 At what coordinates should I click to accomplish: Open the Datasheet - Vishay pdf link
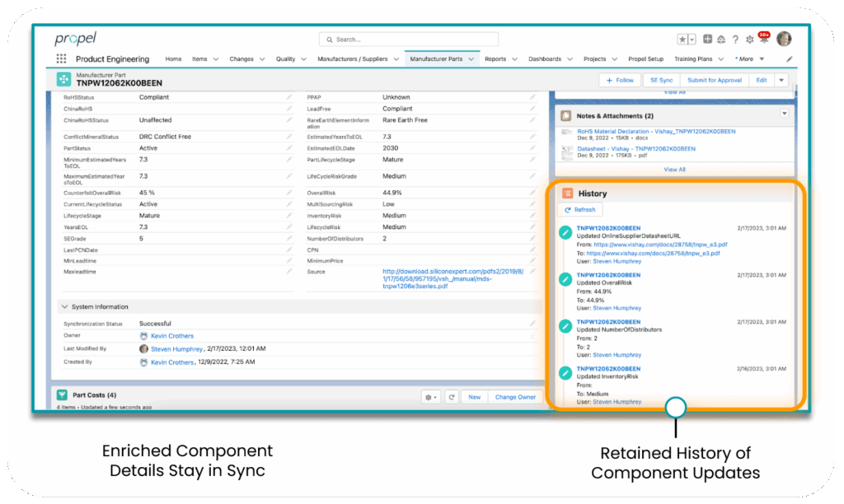[x=636, y=148]
